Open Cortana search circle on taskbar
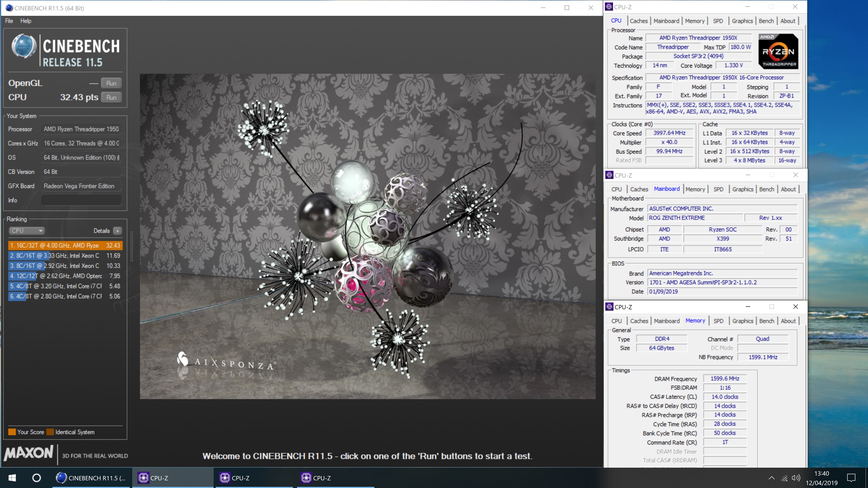 36,478
